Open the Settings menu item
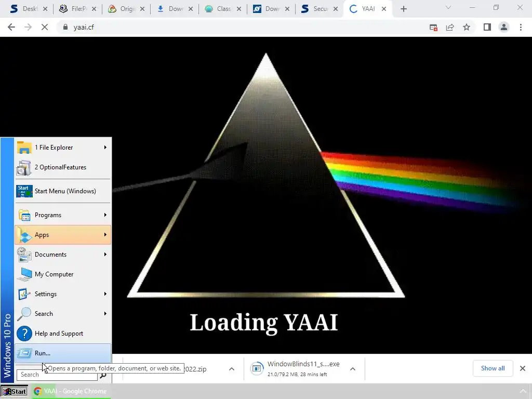Viewport: 532px width, 399px height. (x=63, y=294)
